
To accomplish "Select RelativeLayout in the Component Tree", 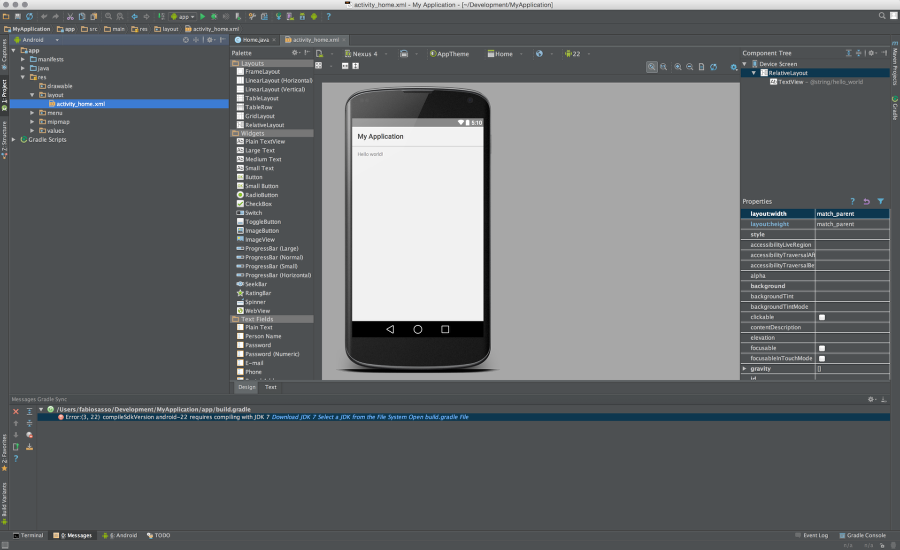I will (x=788, y=73).
